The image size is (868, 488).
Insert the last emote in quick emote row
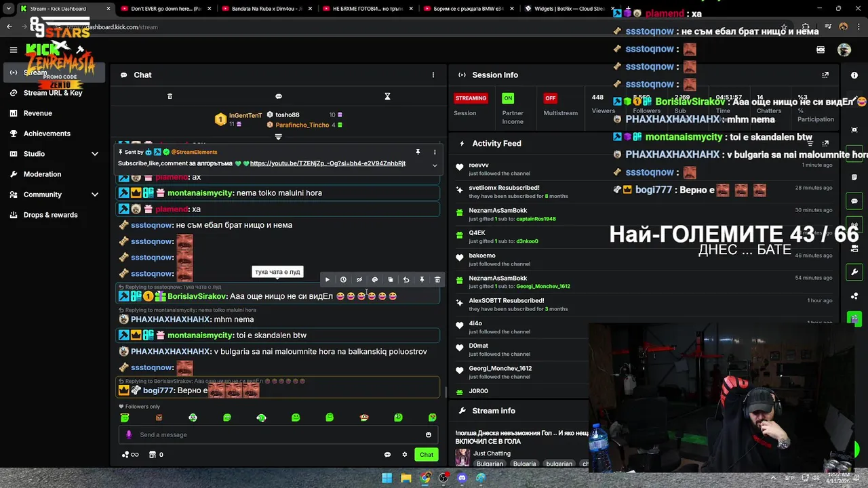pyautogui.click(x=432, y=418)
